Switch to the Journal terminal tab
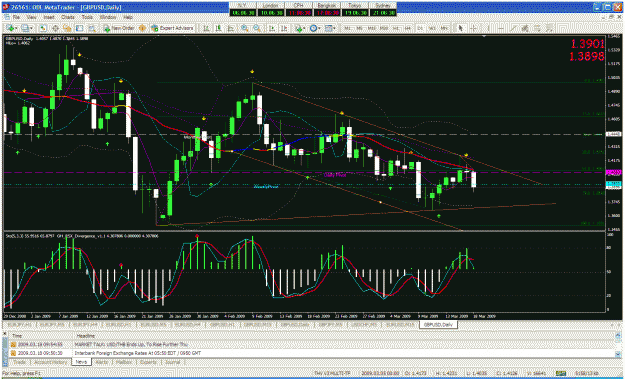 tap(172, 362)
